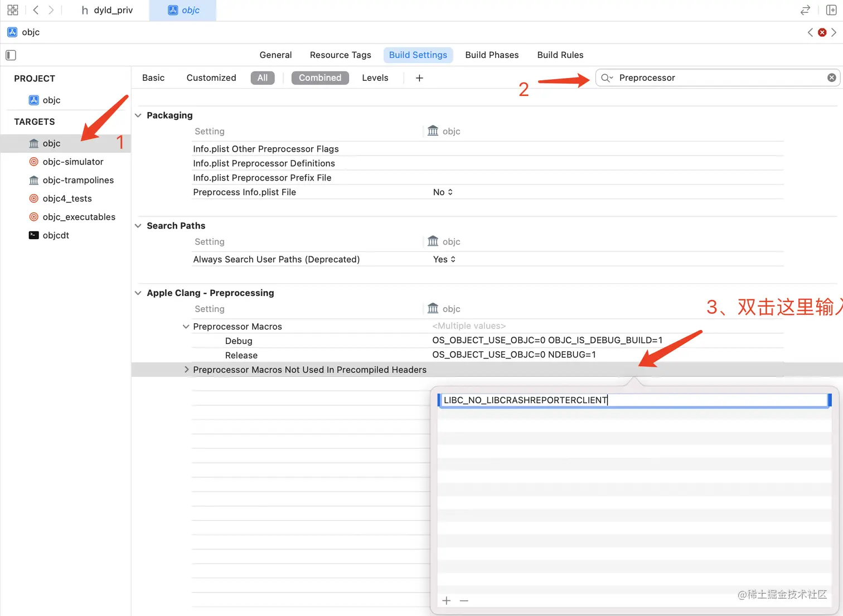Show Customized build settings
843x616 pixels.
pyautogui.click(x=211, y=77)
